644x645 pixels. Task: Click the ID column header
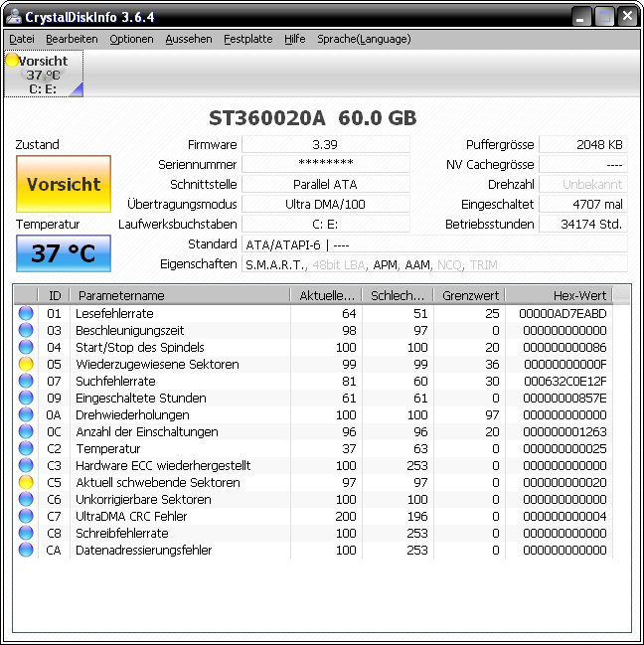[x=54, y=295]
